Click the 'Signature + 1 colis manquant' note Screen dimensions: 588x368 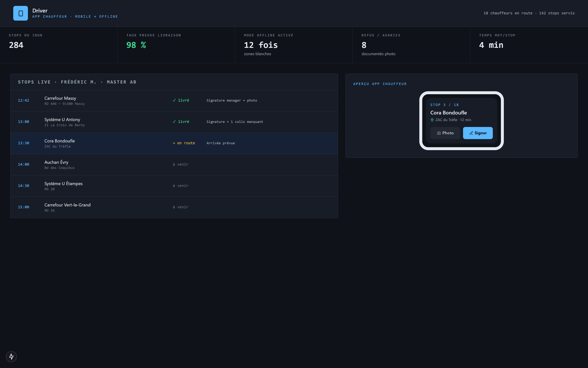[x=235, y=122]
